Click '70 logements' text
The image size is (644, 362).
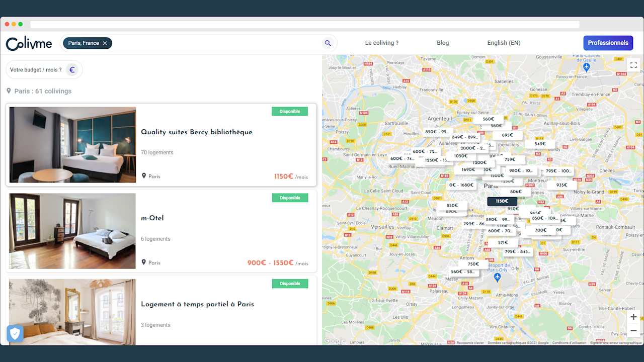point(157,153)
